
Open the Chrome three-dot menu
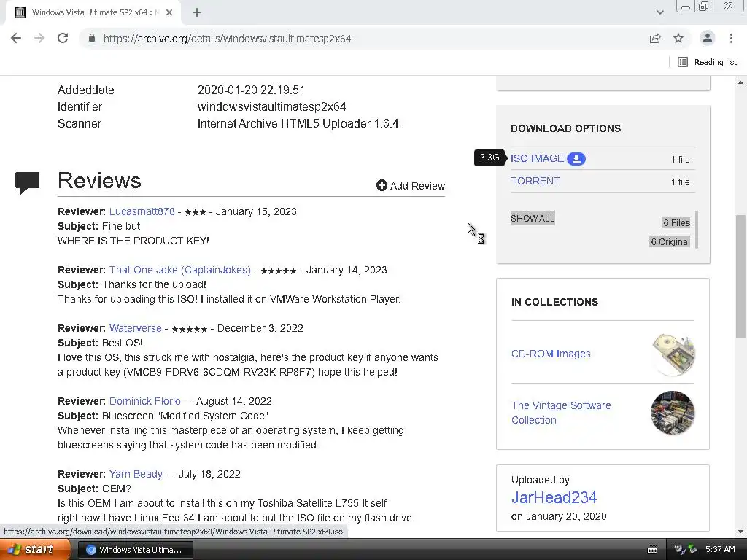click(x=731, y=39)
